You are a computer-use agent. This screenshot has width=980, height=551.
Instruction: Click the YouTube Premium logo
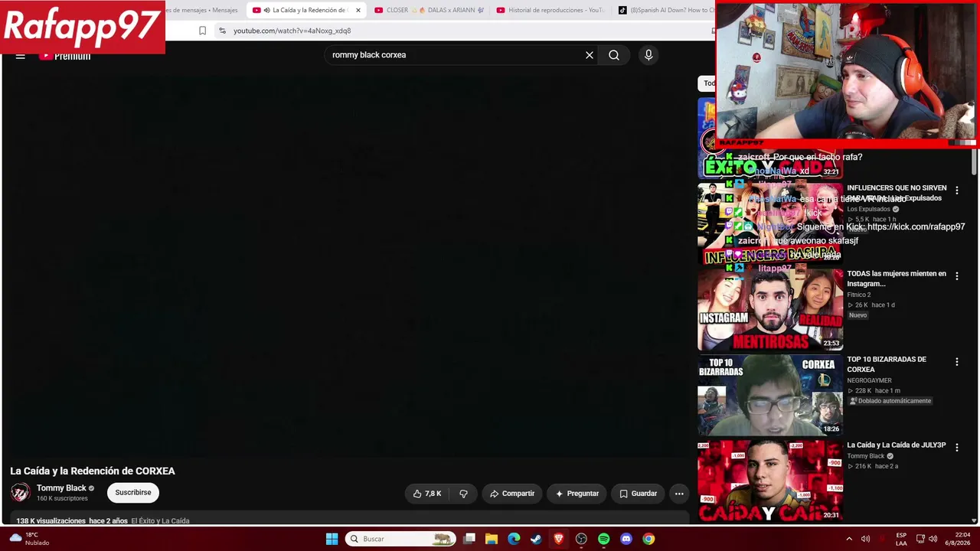click(x=65, y=56)
